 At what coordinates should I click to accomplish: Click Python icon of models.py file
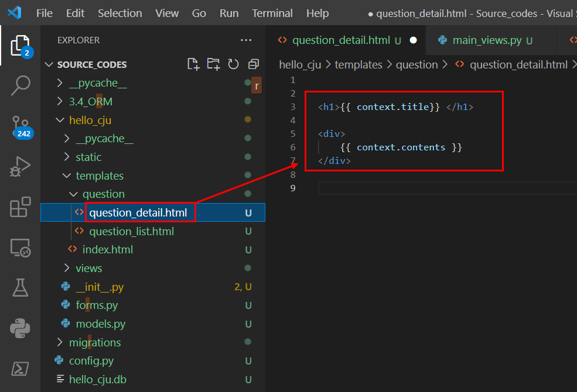pyautogui.click(x=66, y=324)
